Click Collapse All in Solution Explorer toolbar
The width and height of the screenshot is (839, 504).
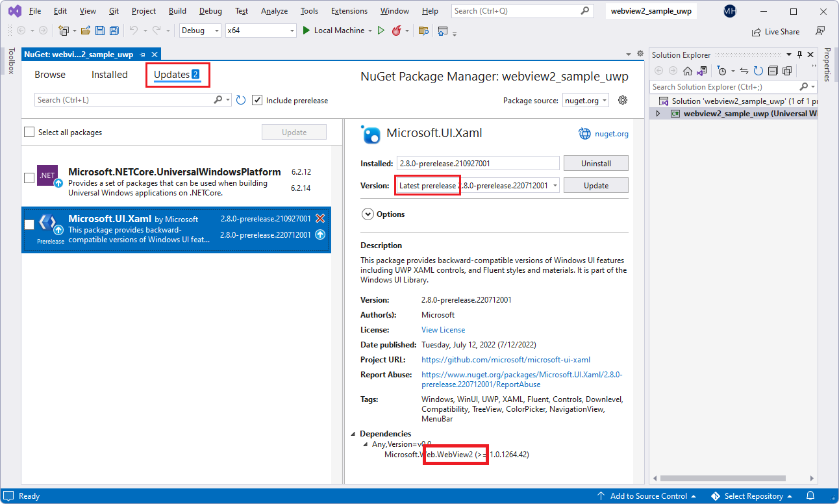tap(772, 71)
